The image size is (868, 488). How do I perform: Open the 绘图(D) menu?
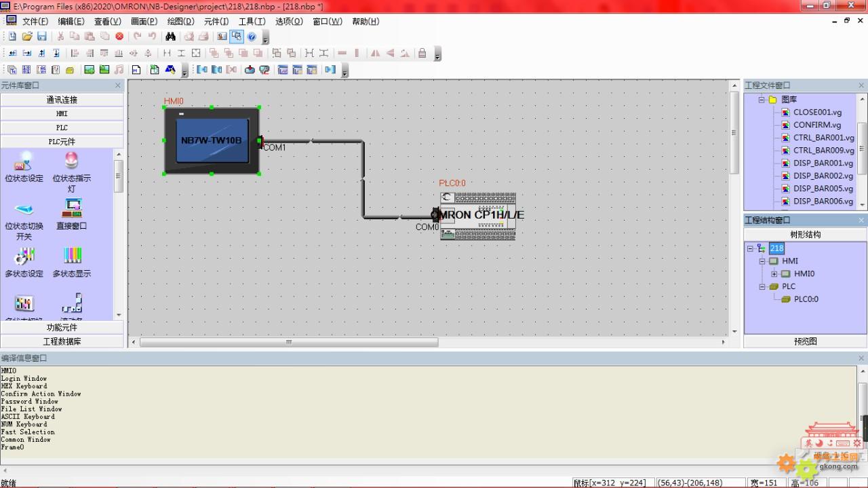[180, 21]
